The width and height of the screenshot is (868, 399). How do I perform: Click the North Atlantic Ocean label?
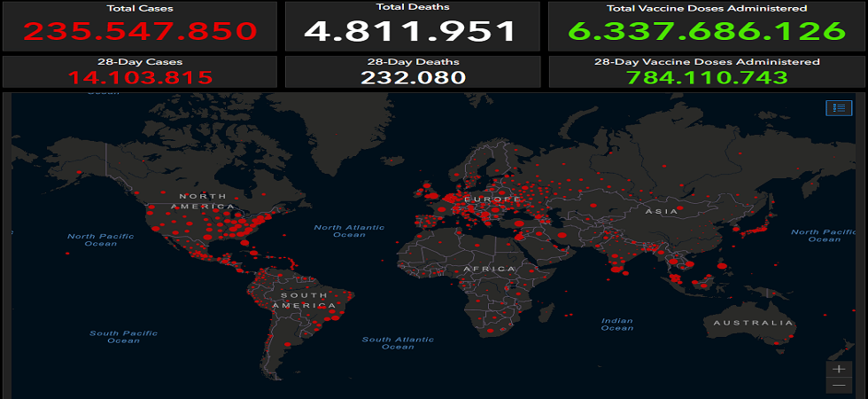350,231
